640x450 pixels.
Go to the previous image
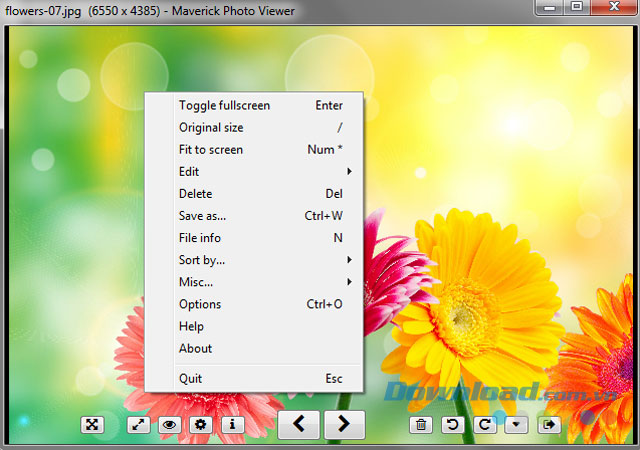pos(298,424)
